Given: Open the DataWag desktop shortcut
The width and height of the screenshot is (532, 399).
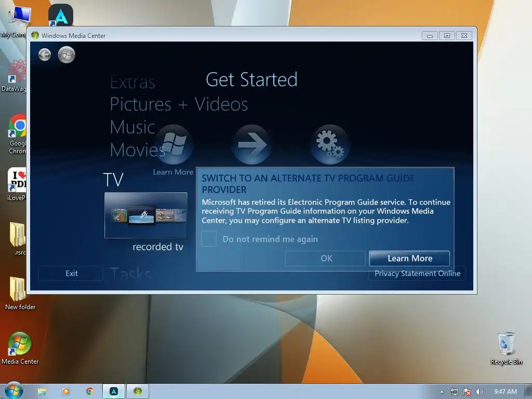Looking at the screenshot, I should click(x=14, y=76).
